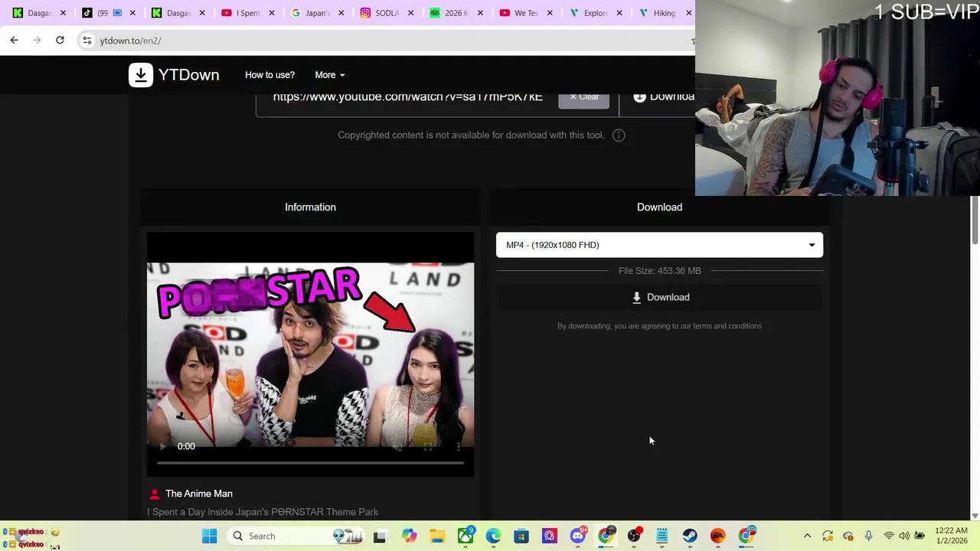Open Wi-Fi network settings in tray
Image resolution: width=980 pixels, height=551 pixels.
889,536
